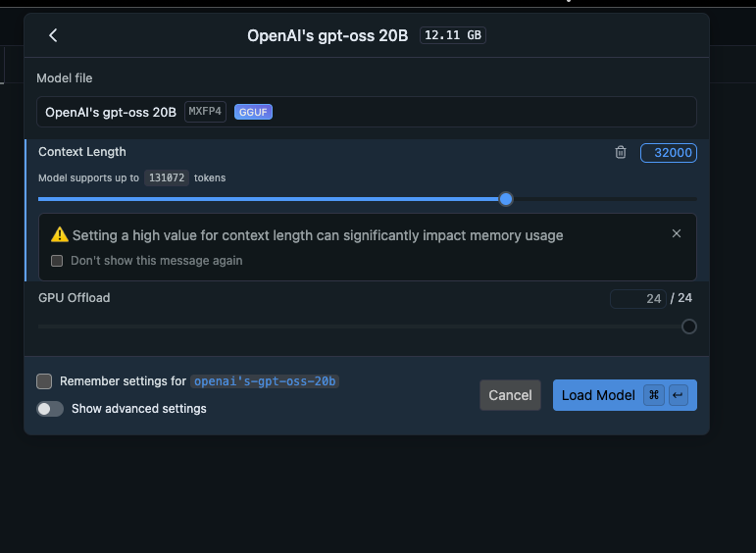Open the Model file selector box
756x553 pixels.
[x=367, y=112]
